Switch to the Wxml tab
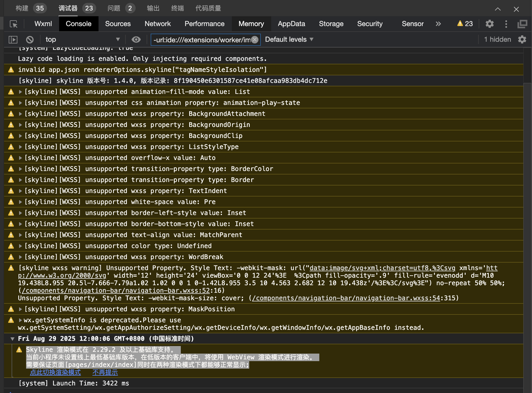This screenshot has width=532, height=393. click(x=43, y=24)
